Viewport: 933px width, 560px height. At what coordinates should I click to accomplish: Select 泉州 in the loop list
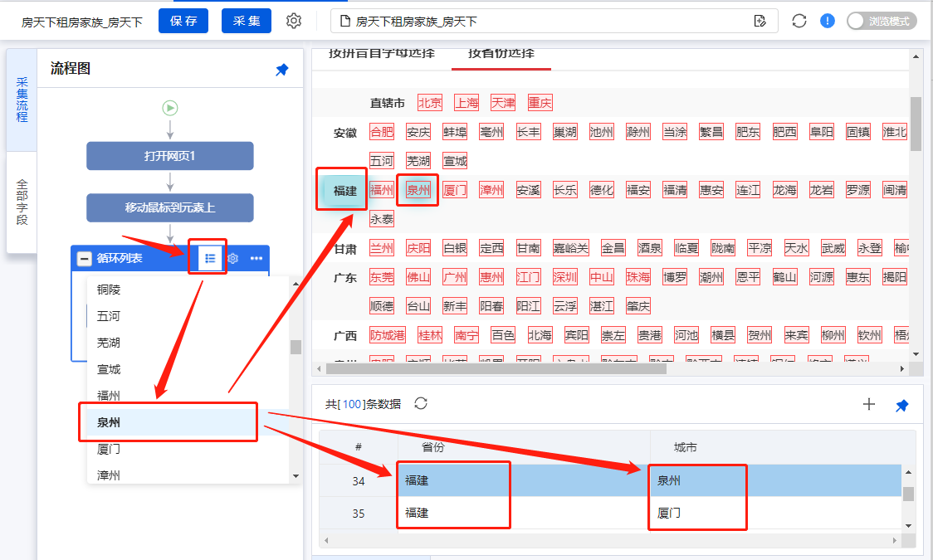tap(188, 422)
